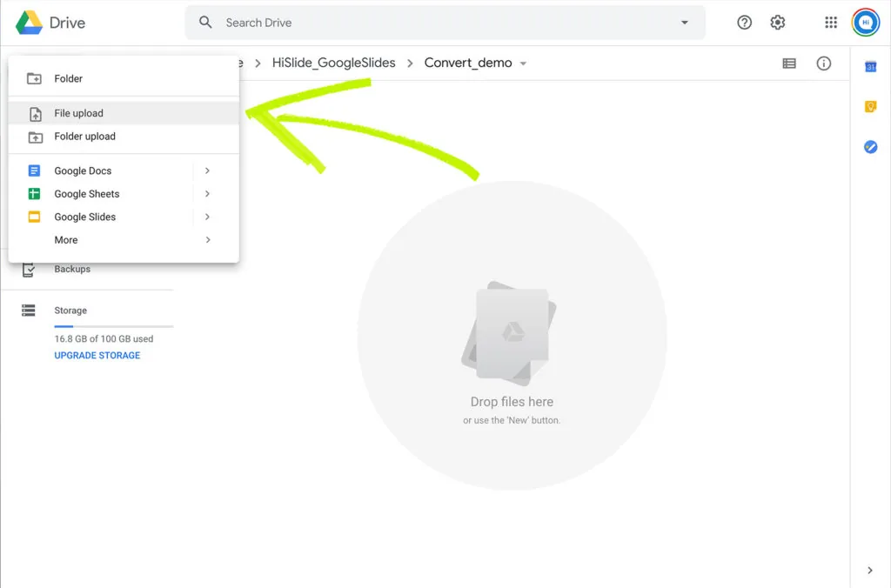The image size is (891, 588).
Task: Open the Settings gear icon
Action: [x=777, y=23]
